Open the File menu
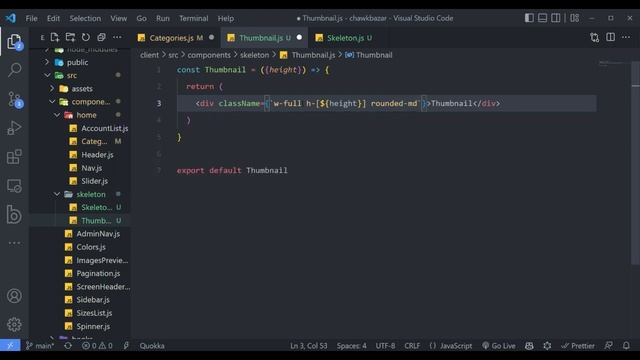The height and width of the screenshot is (360, 640). pos(31,18)
